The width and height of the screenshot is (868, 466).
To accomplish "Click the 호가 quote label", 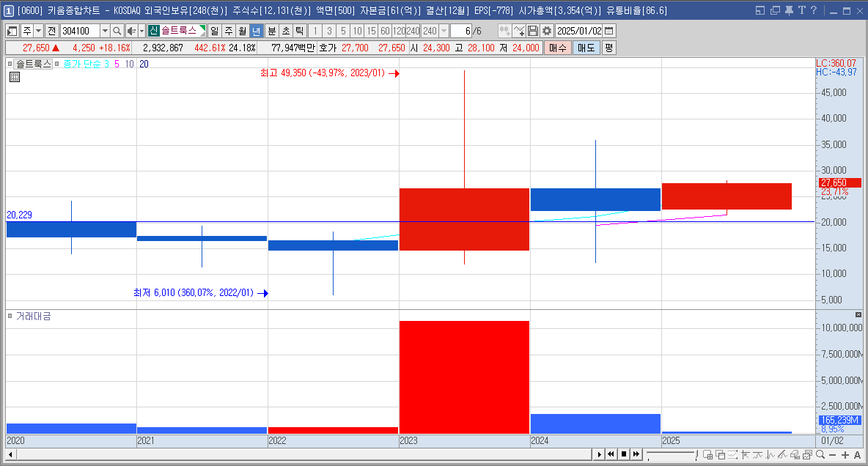I will (328, 48).
